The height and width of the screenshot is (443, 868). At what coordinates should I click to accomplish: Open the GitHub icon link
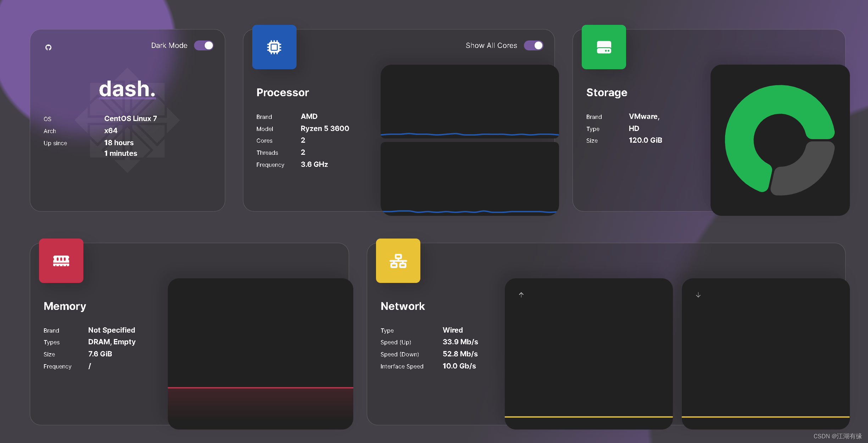tap(48, 47)
